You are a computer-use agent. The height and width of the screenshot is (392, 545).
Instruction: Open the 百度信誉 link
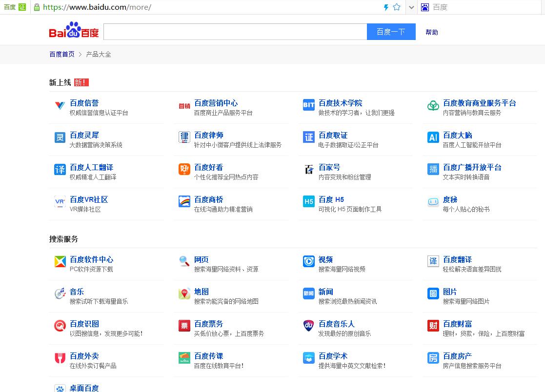[84, 103]
